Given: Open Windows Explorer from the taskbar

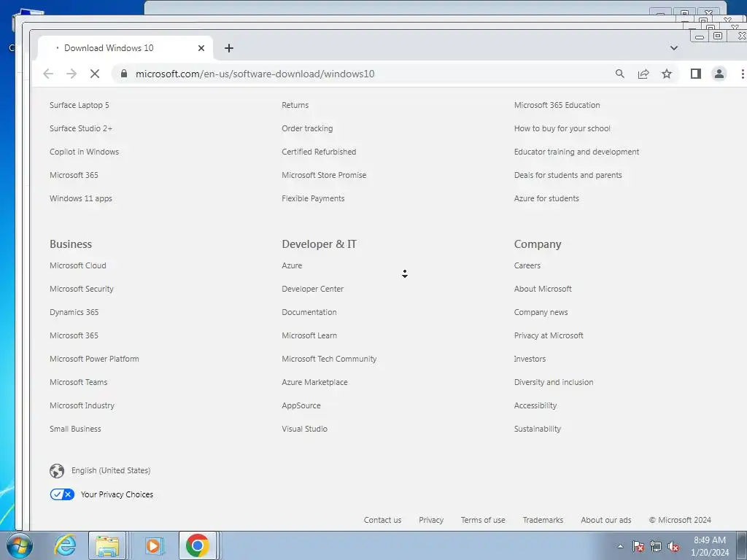Looking at the screenshot, I should click(x=107, y=545).
